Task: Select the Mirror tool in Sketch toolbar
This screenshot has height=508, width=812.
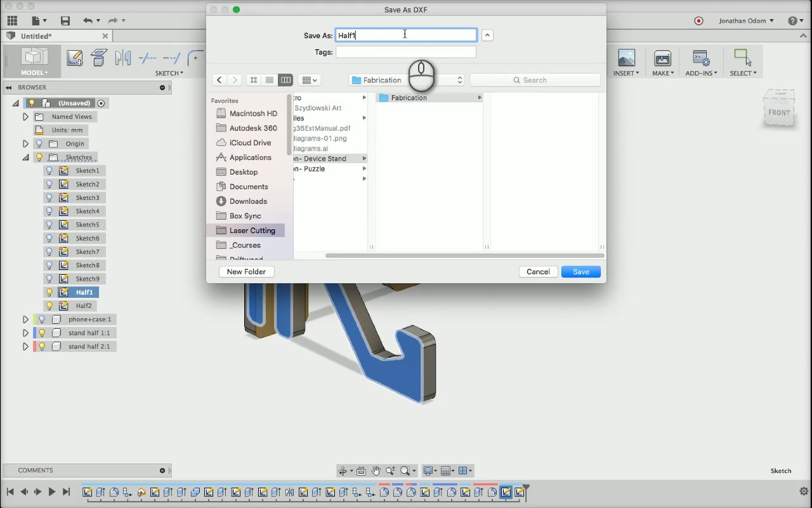Action: coord(123,58)
